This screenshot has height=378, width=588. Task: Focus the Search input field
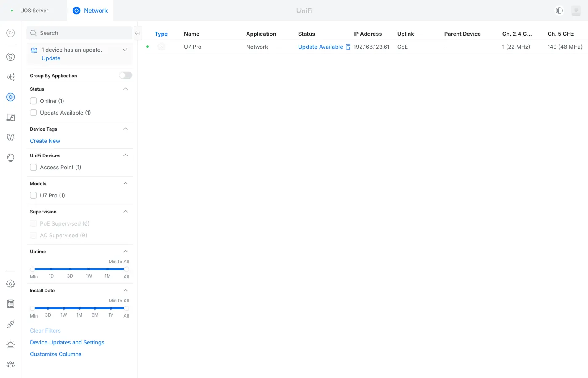click(x=80, y=33)
